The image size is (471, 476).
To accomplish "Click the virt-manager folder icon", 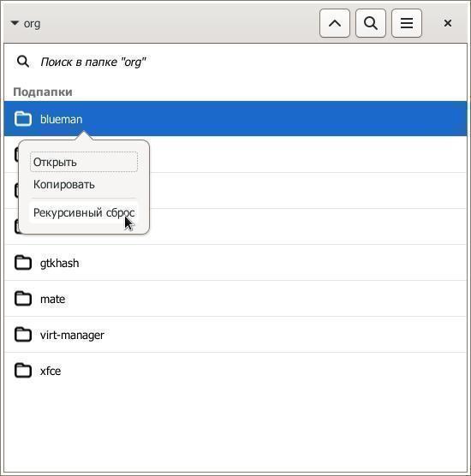I will tap(23, 335).
